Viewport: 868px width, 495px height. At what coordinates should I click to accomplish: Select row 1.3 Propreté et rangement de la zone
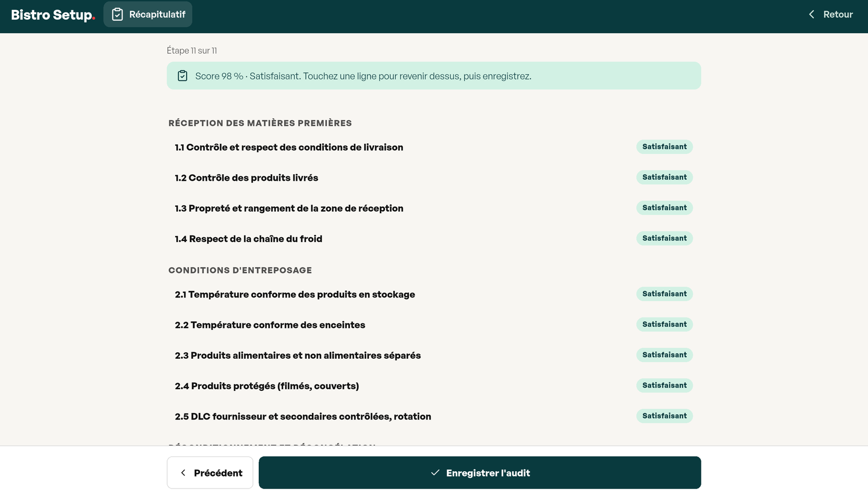click(434, 208)
